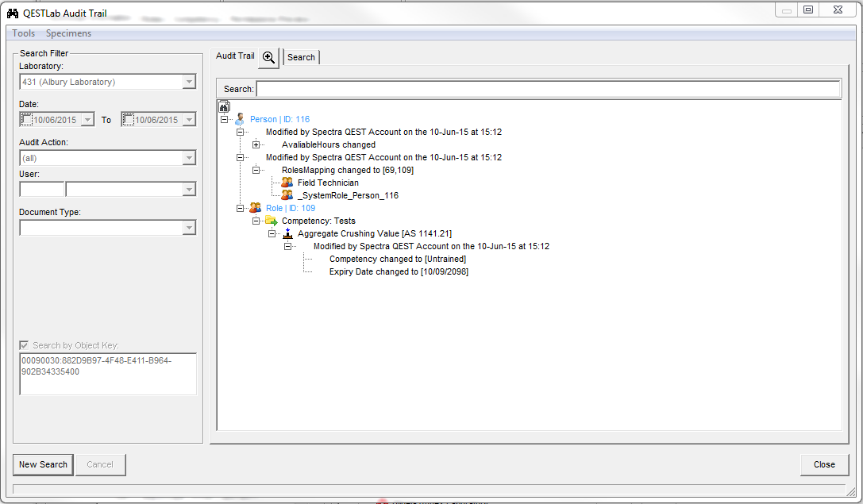Open the Document Type dropdown
Screen dimensions: 863x504
click(x=189, y=228)
